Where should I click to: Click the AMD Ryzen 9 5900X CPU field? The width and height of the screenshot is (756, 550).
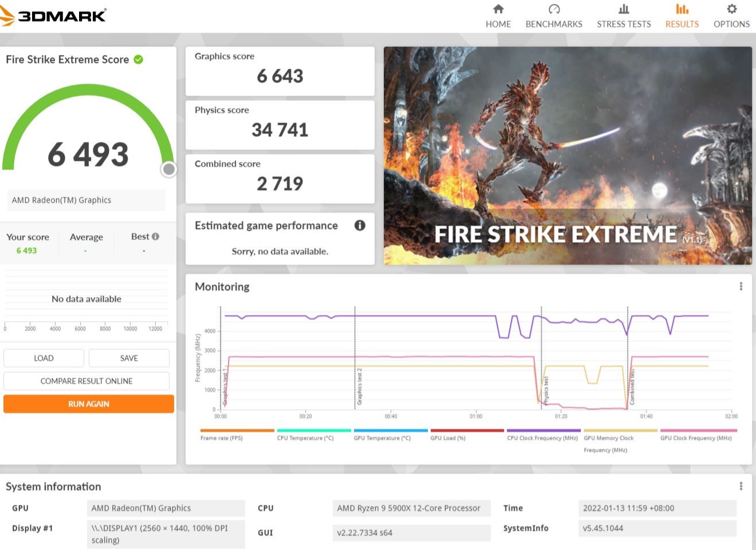[x=411, y=508]
